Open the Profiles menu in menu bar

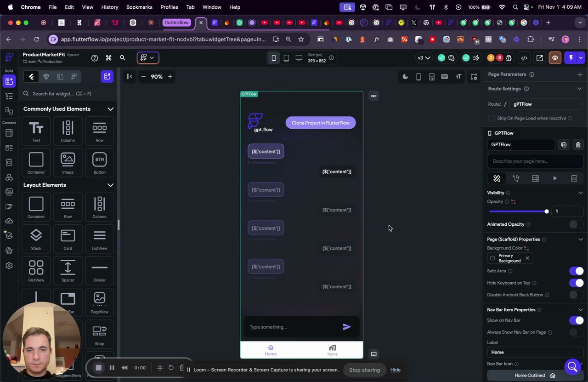(169, 7)
